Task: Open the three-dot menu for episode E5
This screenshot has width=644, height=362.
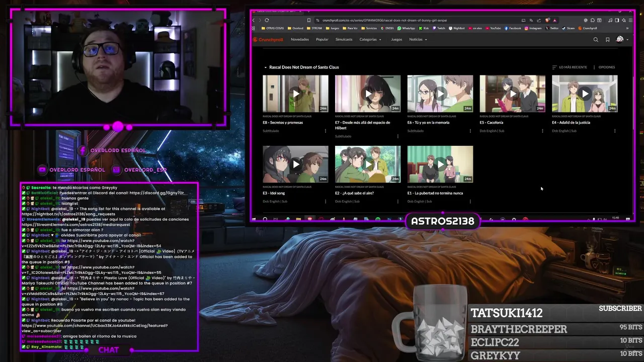Action: click(x=542, y=131)
